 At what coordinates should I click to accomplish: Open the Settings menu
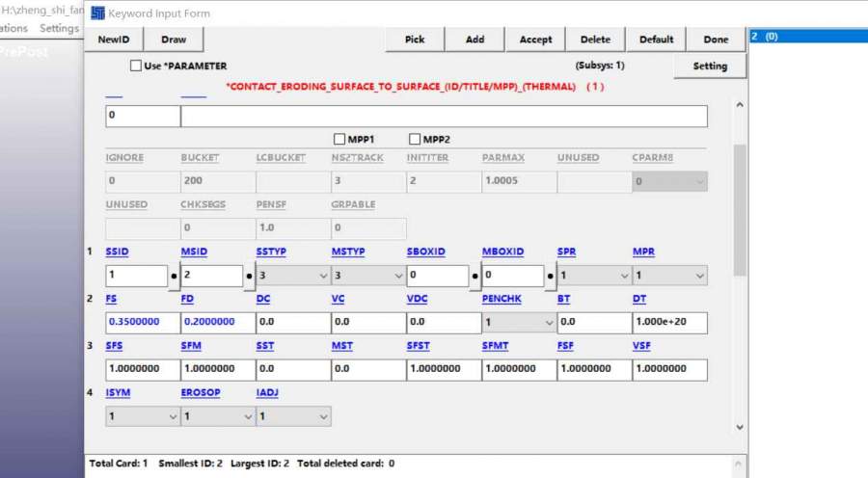click(59, 28)
